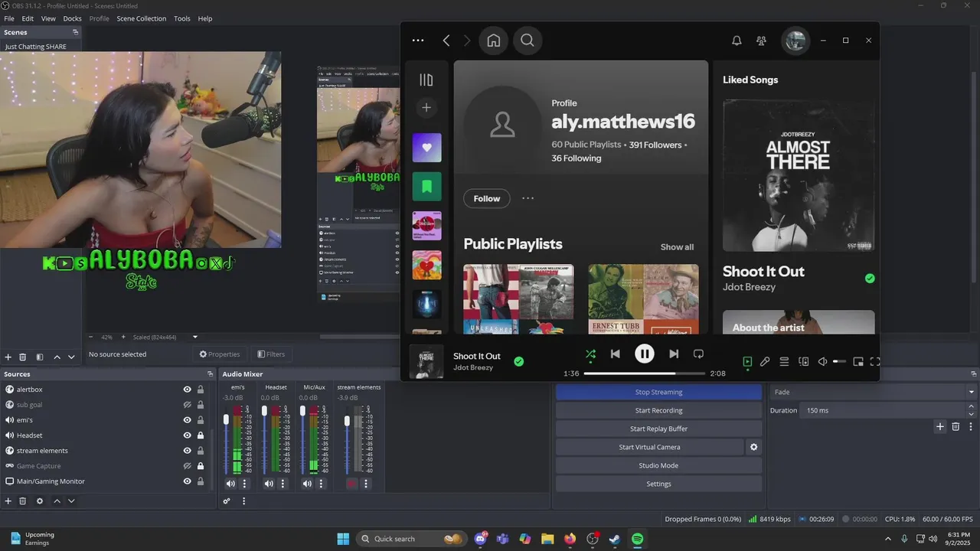Image resolution: width=980 pixels, height=551 pixels.
Task: Open Spotify lyrics microphone icon
Action: coord(765,361)
